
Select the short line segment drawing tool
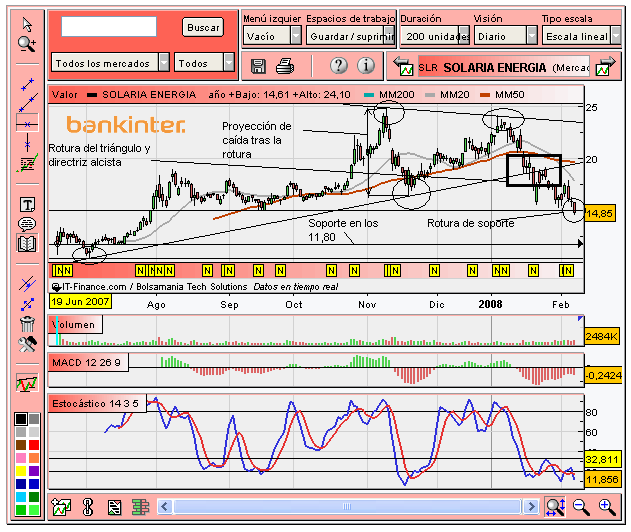(28, 84)
